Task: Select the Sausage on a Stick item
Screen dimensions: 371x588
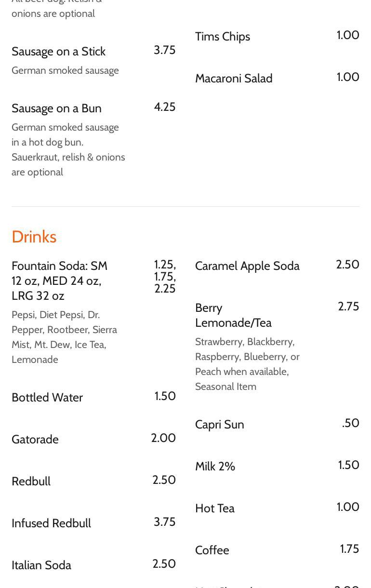Action: [x=58, y=52]
